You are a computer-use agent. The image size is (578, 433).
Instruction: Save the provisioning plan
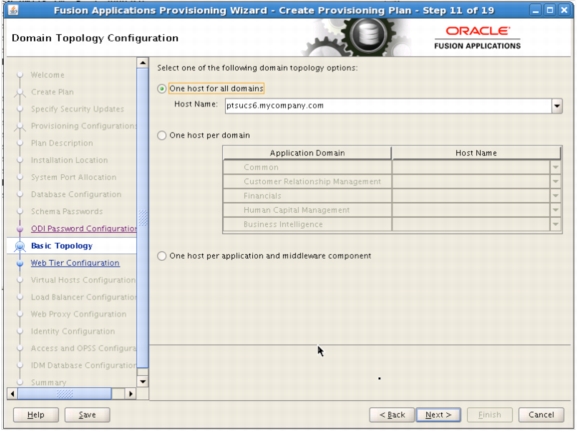[x=87, y=415]
